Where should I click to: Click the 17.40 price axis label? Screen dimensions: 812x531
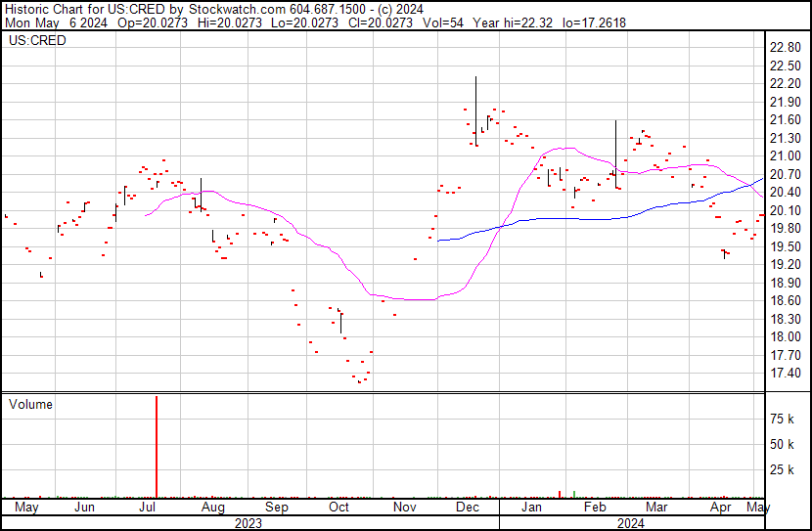coord(786,374)
